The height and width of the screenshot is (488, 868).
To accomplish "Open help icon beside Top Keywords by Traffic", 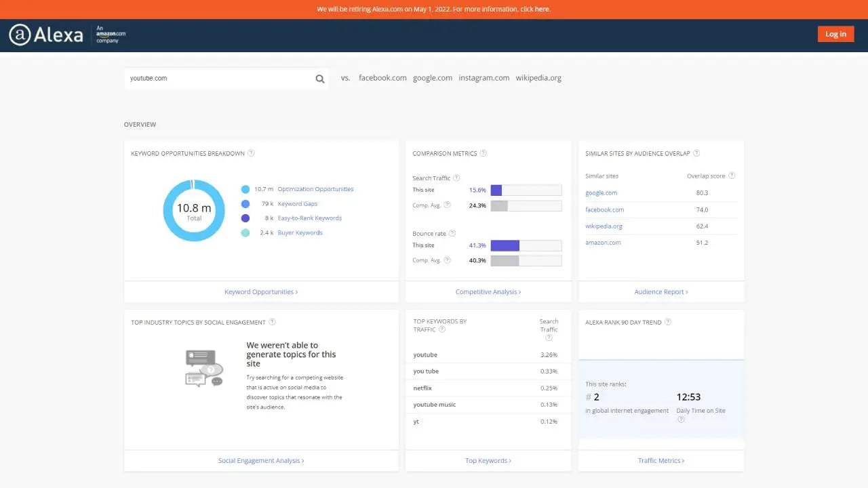I will [x=442, y=329].
